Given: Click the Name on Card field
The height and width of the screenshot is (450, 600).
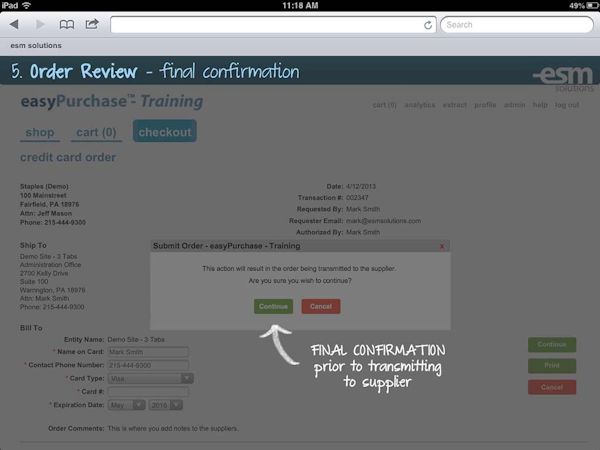Looking at the screenshot, I should click(148, 352).
